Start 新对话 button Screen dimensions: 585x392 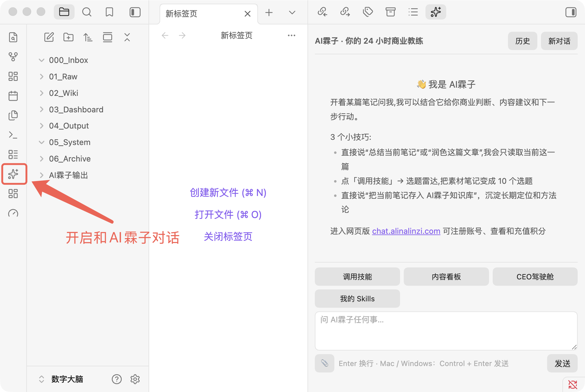coord(559,41)
